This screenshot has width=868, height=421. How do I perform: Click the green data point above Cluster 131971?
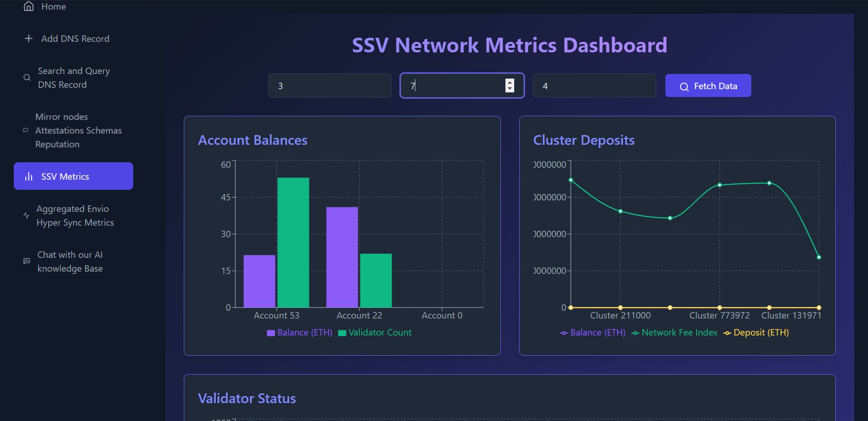[819, 257]
